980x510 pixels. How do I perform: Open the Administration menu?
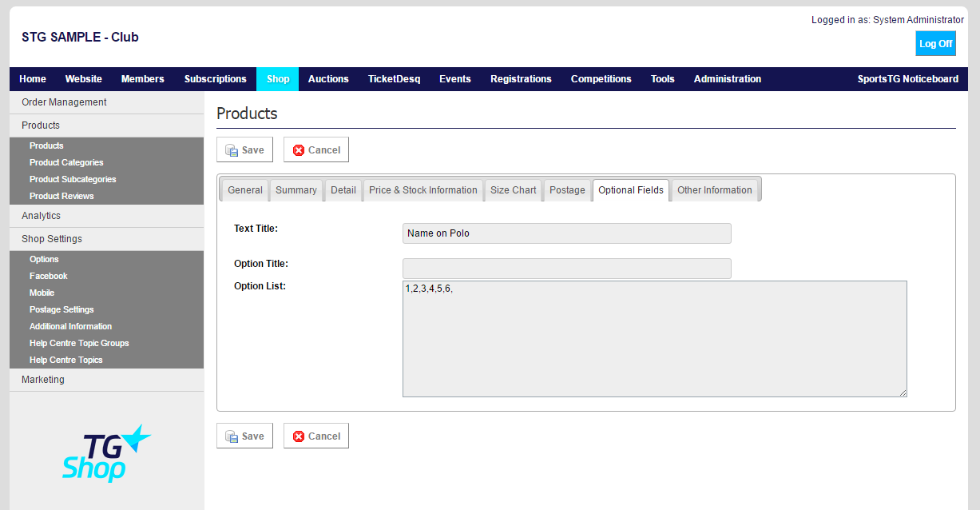728,79
